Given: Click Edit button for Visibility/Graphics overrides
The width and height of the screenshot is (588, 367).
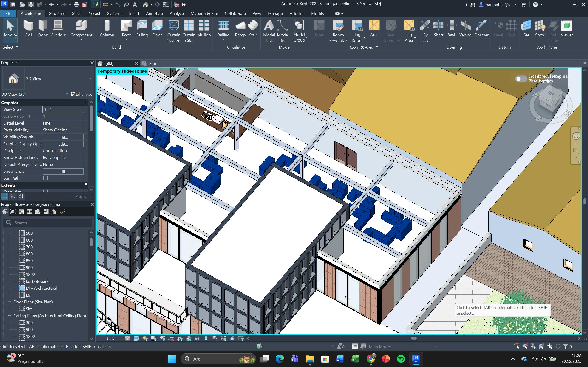Looking at the screenshot, I should coord(63,137).
